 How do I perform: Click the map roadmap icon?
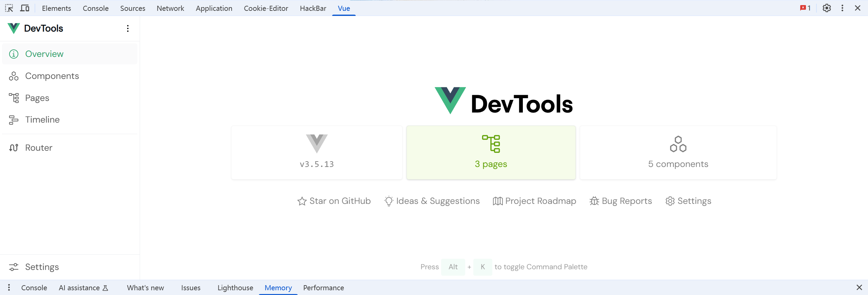click(498, 201)
